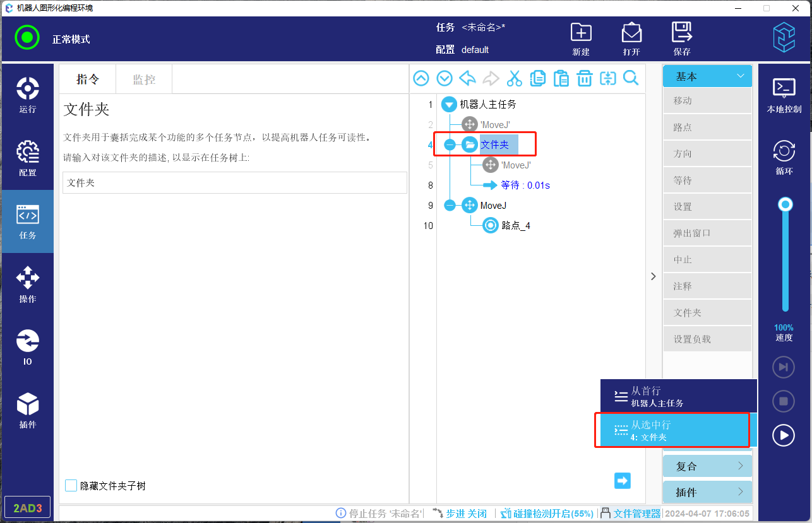Enable the 隐藏文件夹子树 checkbox
Screen dimensions: 812x523
pyautogui.click(x=71, y=486)
